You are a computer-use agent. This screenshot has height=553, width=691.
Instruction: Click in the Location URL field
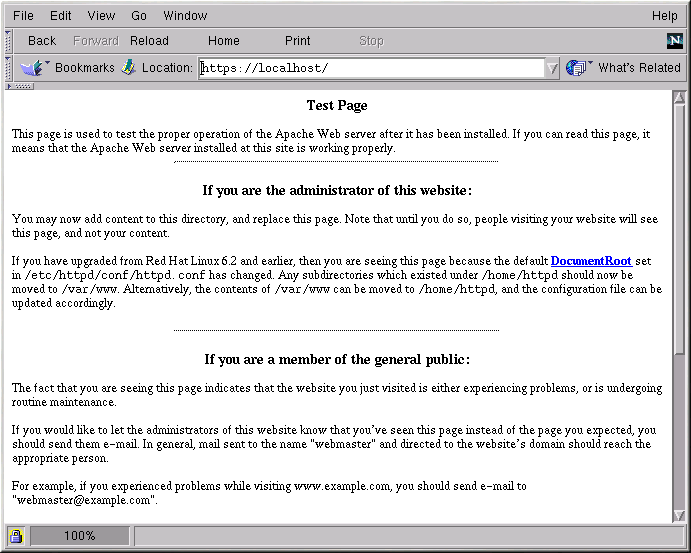click(370, 68)
